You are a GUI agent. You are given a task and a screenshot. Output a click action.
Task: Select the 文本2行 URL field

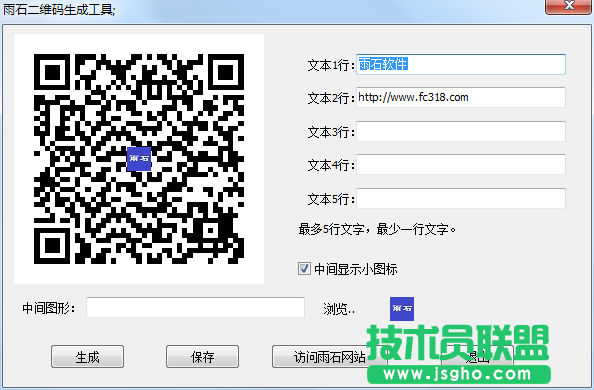pos(461,97)
